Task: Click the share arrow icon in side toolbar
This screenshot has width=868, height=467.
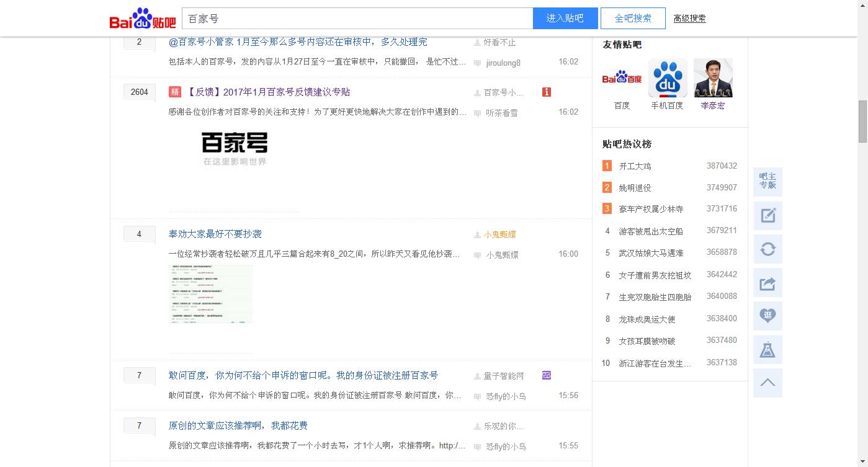Action: pos(767,283)
